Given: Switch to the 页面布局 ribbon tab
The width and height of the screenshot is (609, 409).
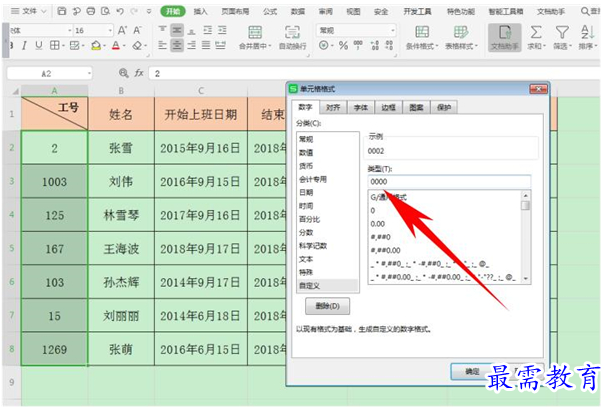Looking at the screenshot, I should coord(235,12).
